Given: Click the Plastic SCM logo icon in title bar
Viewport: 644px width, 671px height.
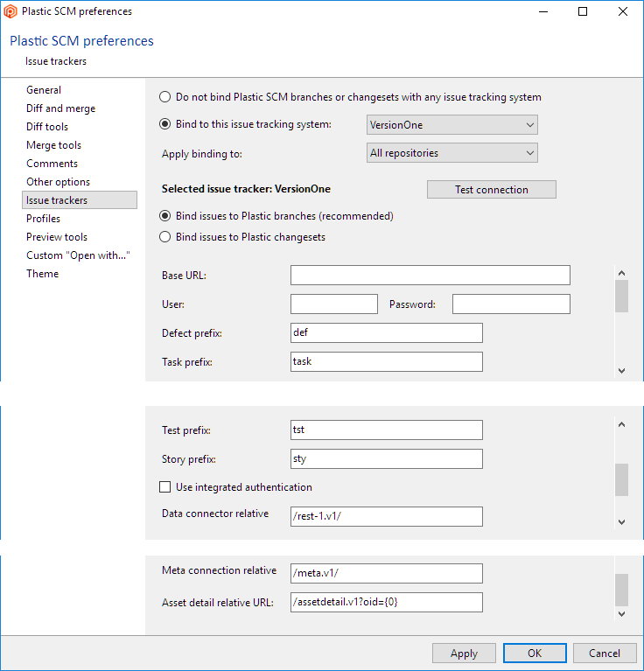Looking at the screenshot, I should pos(10,11).
